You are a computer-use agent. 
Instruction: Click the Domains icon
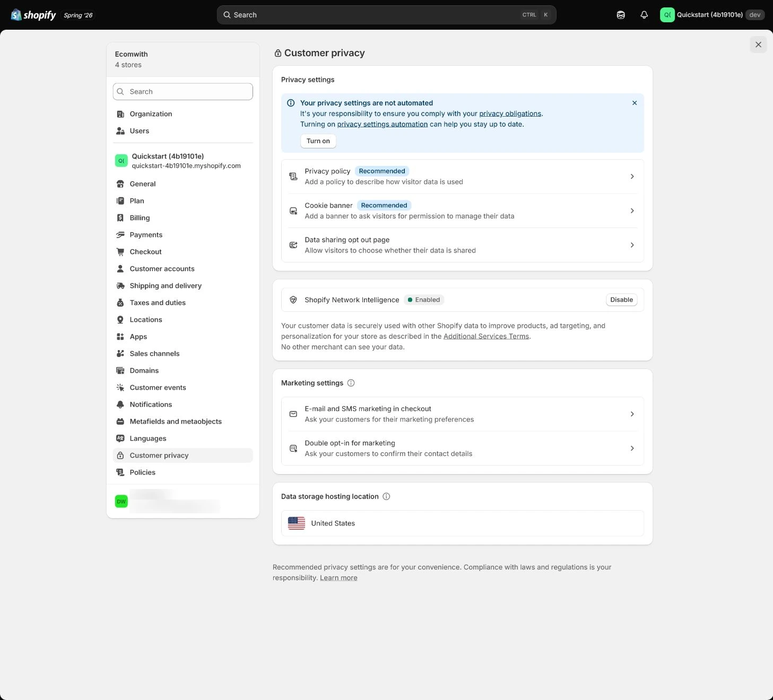[x=120, y=371]
